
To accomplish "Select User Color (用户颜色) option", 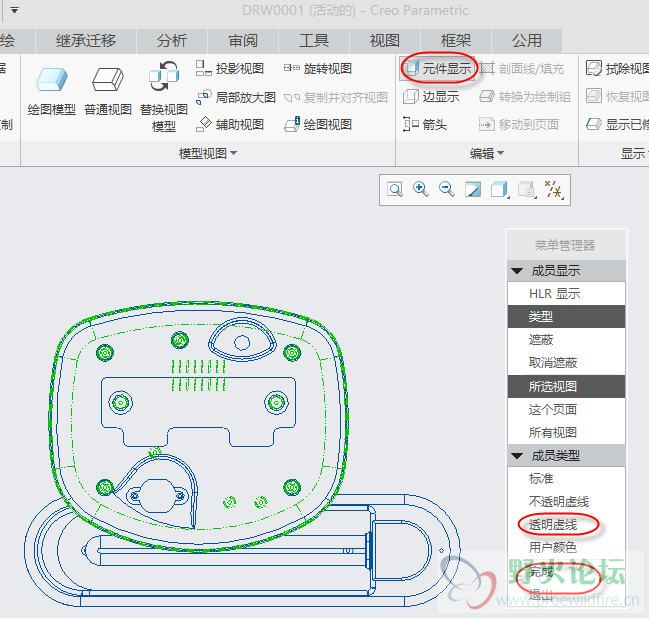I will click(x=566, y=548).
